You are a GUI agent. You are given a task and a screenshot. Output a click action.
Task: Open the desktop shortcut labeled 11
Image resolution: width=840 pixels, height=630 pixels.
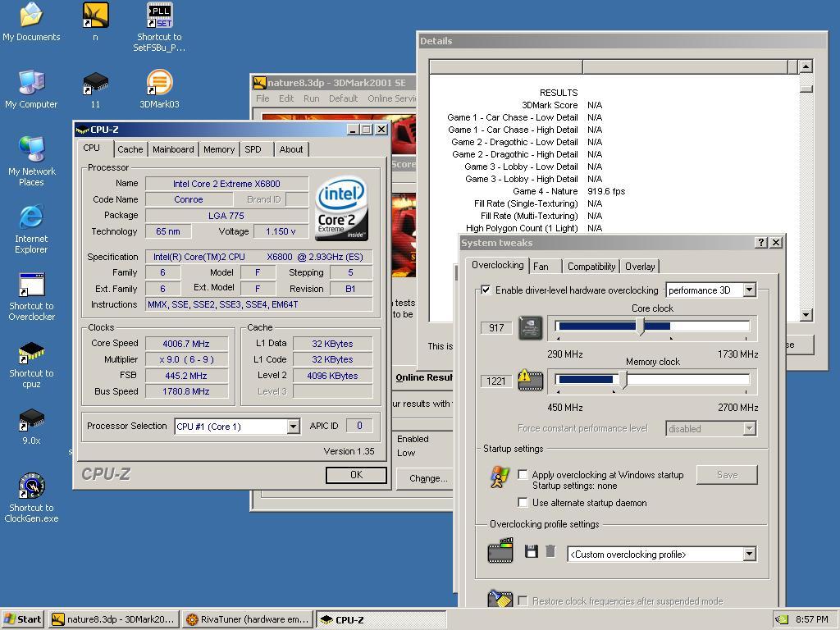tap(95, 89)
